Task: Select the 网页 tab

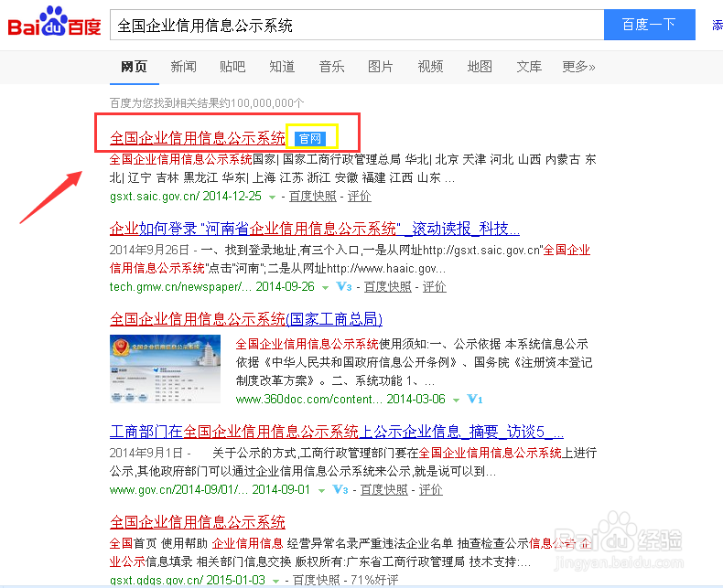Action: point(134,67)
